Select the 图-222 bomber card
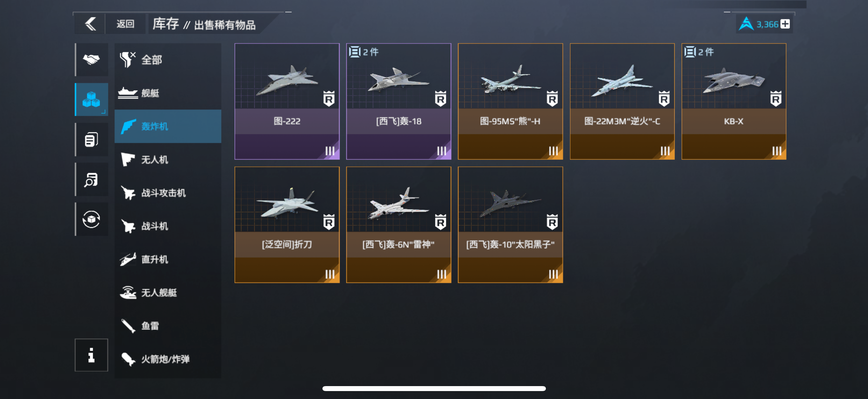Image resolution: width=868 pixels, height=399 pixels. pos(287,101)
